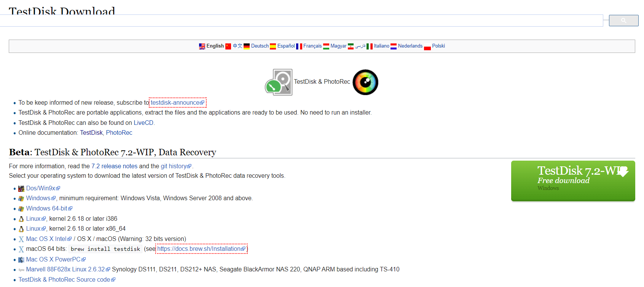Click the Windows icon beside minimum requirement
The image size is (644, 287).
coord(21,198)
